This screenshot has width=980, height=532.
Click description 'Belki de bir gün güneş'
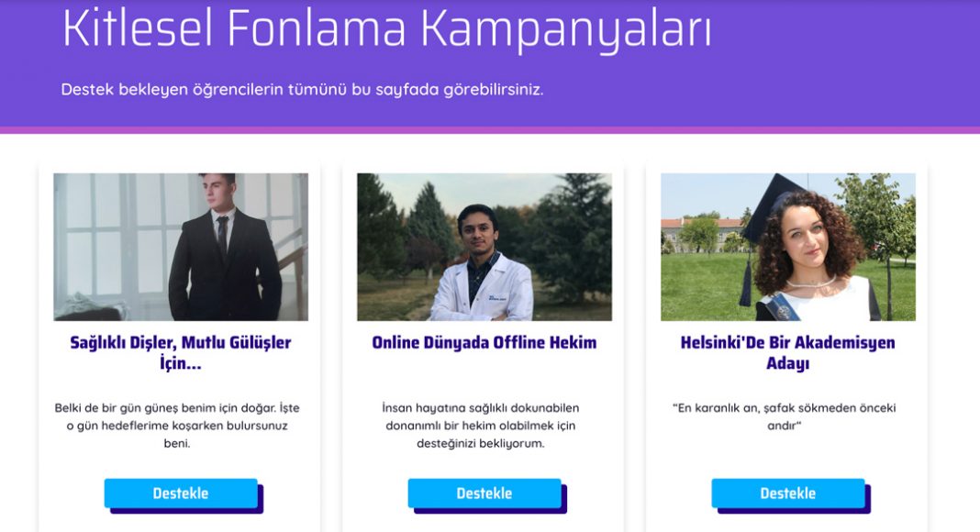point(177,426)
